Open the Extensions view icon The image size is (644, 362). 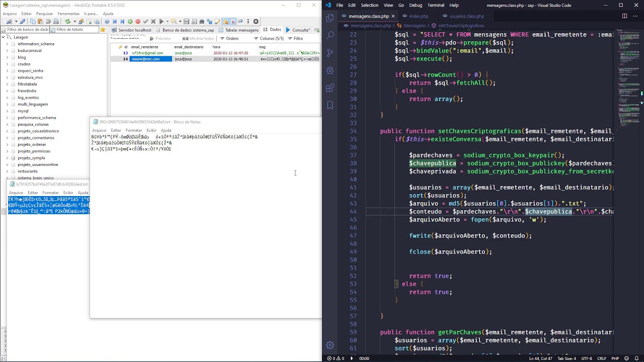(x=330, y=88)
